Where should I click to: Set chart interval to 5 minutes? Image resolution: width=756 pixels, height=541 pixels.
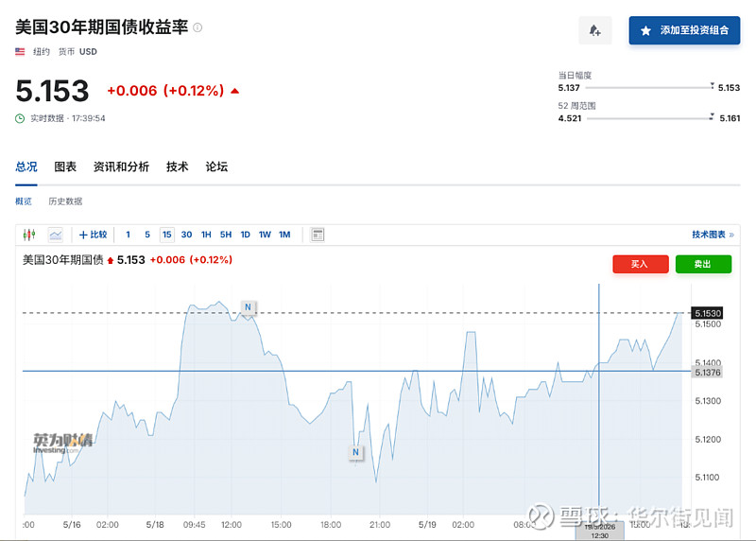(x=147, y=235)
